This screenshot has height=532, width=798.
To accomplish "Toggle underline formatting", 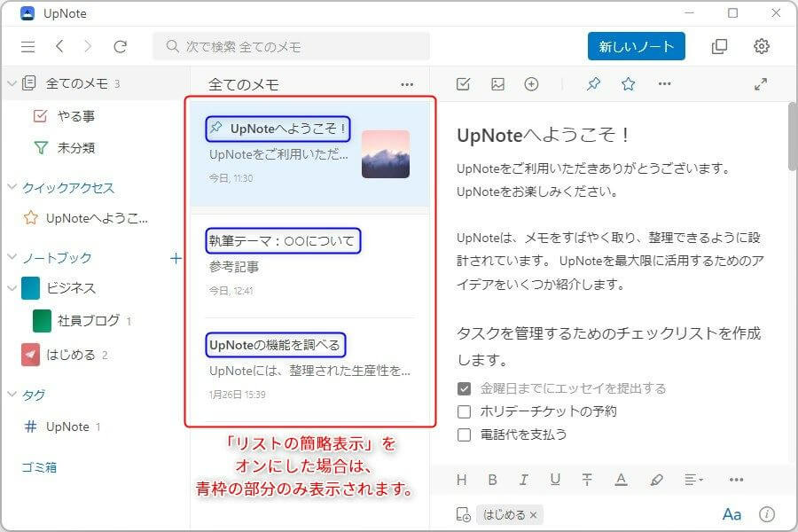I will [x=555, y=480].
